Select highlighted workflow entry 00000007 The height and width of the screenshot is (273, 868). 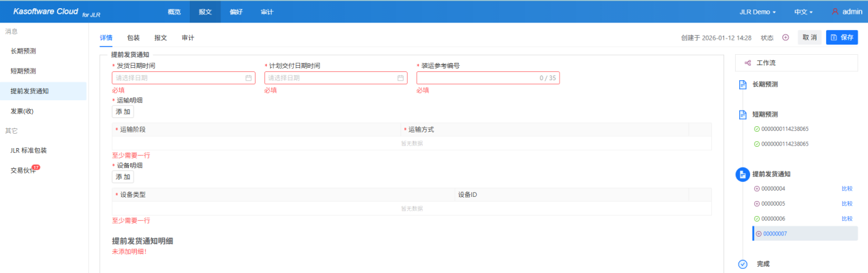click(x=805, y=234)
